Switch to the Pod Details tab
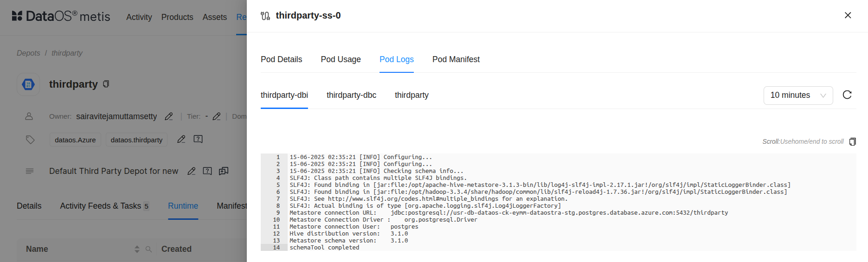Viewport: 868px width, 262px height. tap(281, 59)
